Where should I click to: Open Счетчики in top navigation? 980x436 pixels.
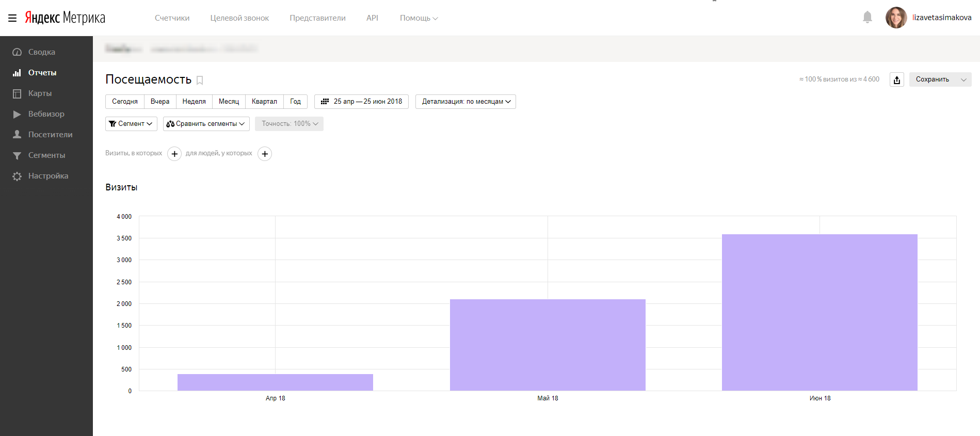(x=172, y=18)
